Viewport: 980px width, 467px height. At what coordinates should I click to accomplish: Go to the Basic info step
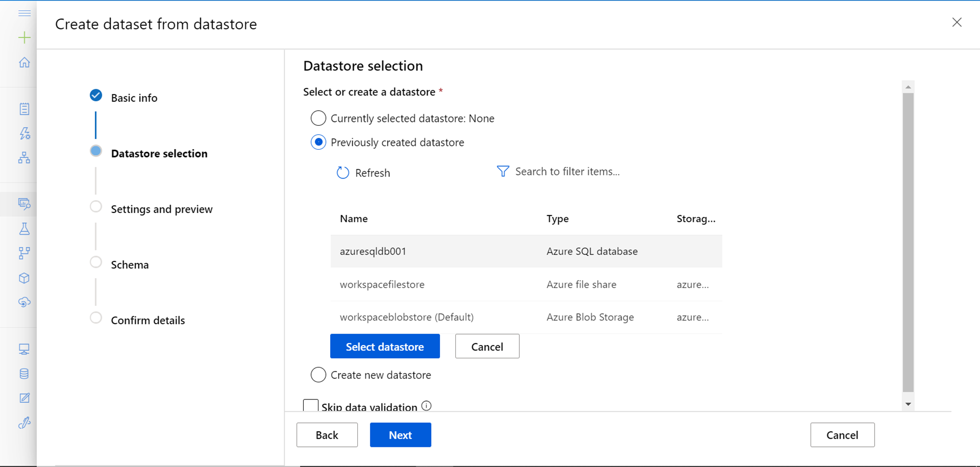pos(134,98)
